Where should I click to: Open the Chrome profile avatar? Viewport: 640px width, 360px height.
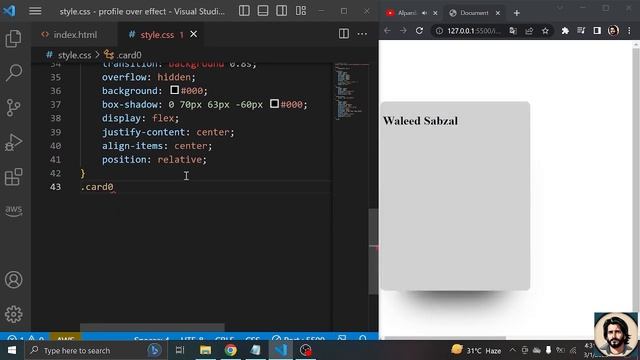click(x=613, y=31)
